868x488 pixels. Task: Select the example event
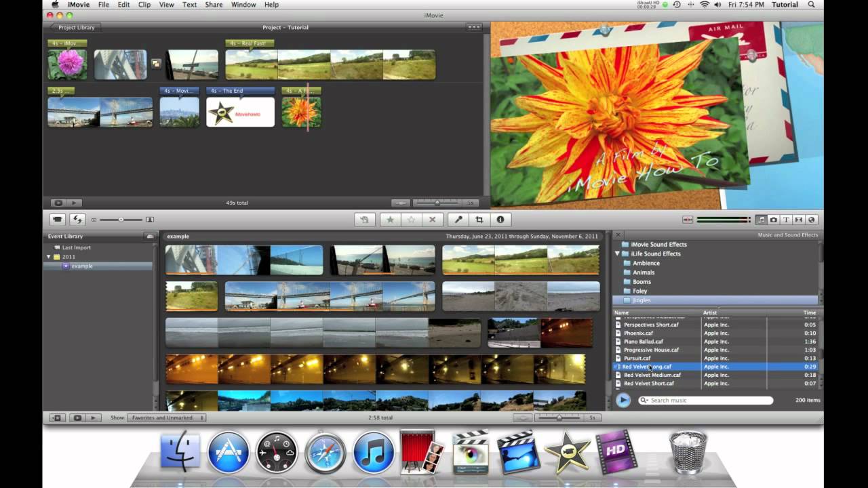coord(82,266)
